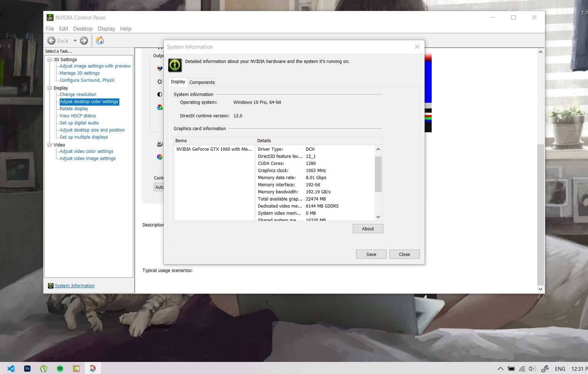Image resolution: width=588 pixels, height=374 pixels.
Task: Click the pen workspace tray icon
Action: click(x=545, y=369)
